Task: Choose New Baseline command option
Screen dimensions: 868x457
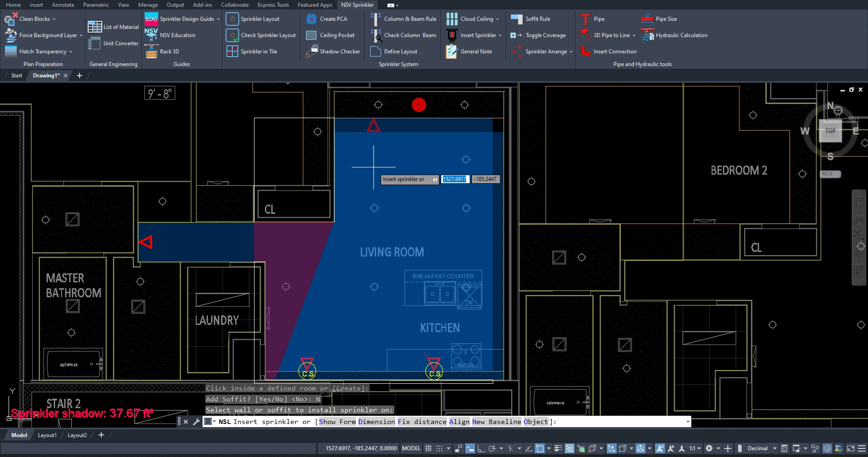Action: pyautogui.click(x=497, y=422)
